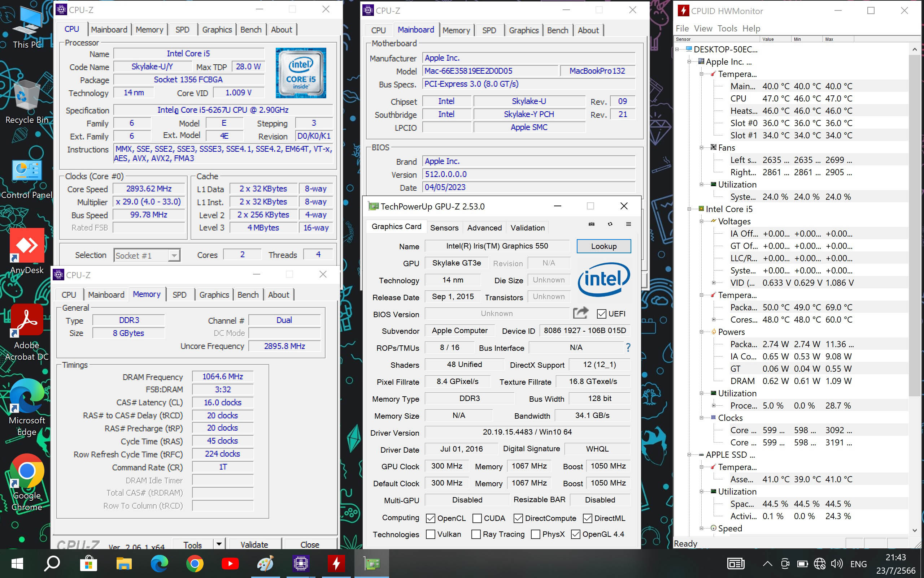This screenshot has width=924, height=578.
Task: Collapse the Powers node in HWMonitor
Action: pyautogui.click(x=701, y=332)
